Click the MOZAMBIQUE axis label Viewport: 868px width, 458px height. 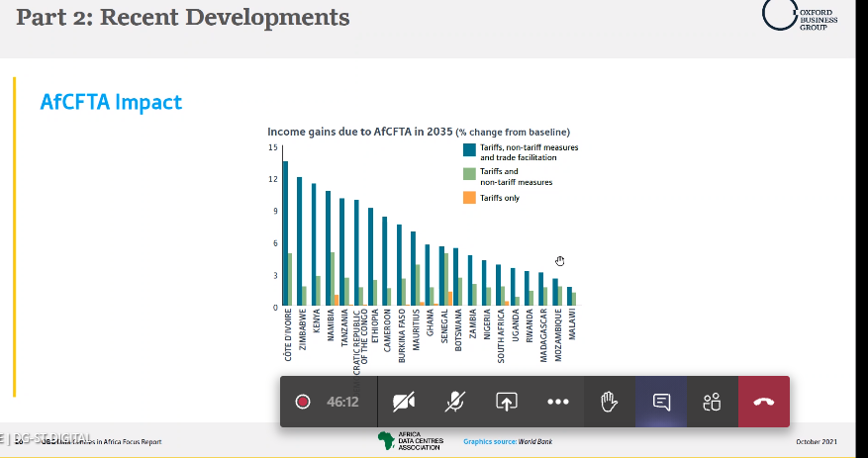coord(558,334)
